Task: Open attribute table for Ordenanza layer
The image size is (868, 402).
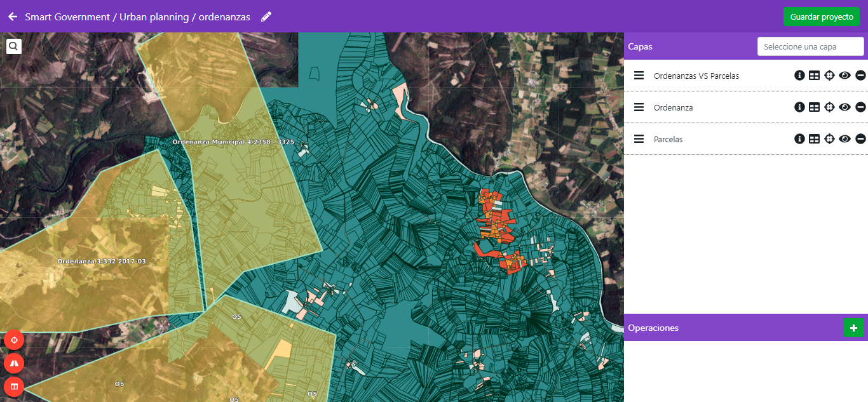Action: (814, 107)
